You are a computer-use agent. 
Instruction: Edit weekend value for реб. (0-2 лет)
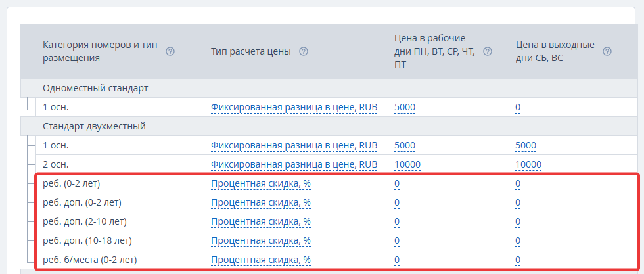pos(518,183)
